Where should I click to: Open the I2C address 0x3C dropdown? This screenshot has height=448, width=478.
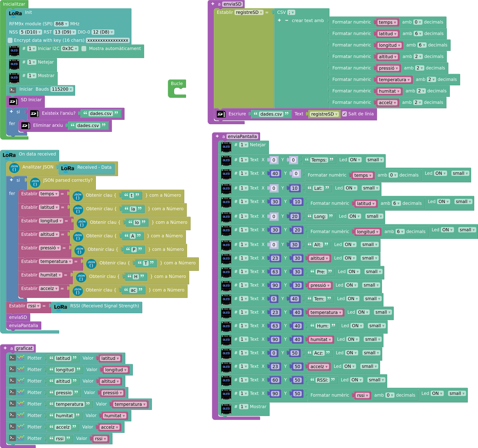[x=70, y=49]
